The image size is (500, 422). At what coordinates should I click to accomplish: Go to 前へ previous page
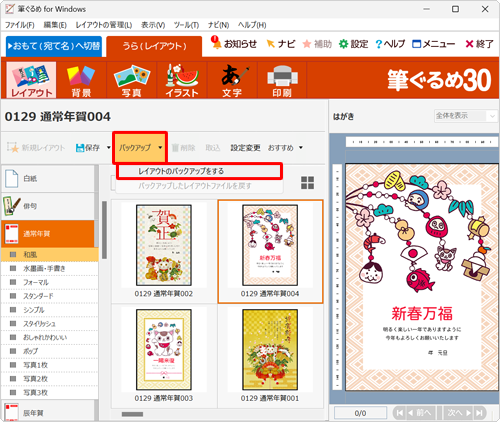pos(419,413)
